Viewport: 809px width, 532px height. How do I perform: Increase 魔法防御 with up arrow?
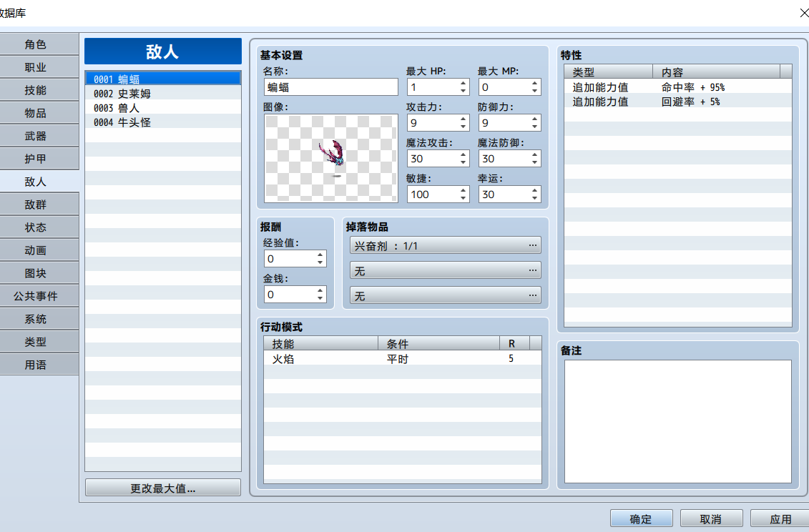coord(534,154)
